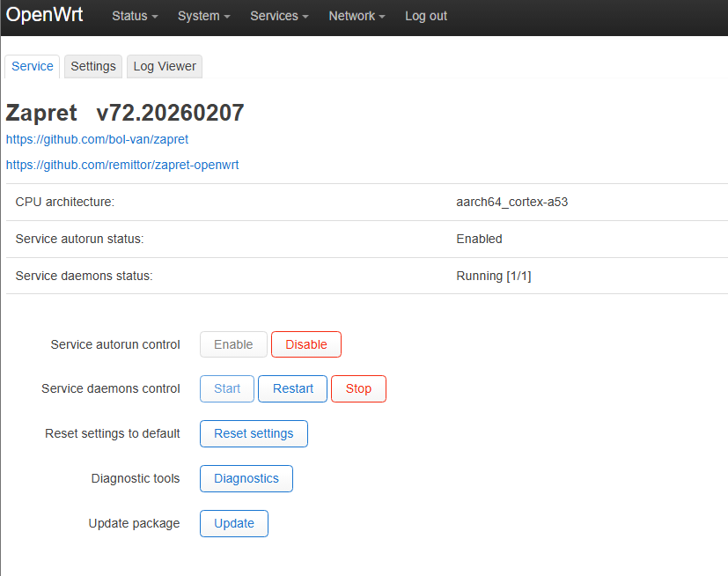The width and height of the screenshot is (728, 576).
Task: Open the bol-van/zapret GitHub link
Action: point(97,139)
